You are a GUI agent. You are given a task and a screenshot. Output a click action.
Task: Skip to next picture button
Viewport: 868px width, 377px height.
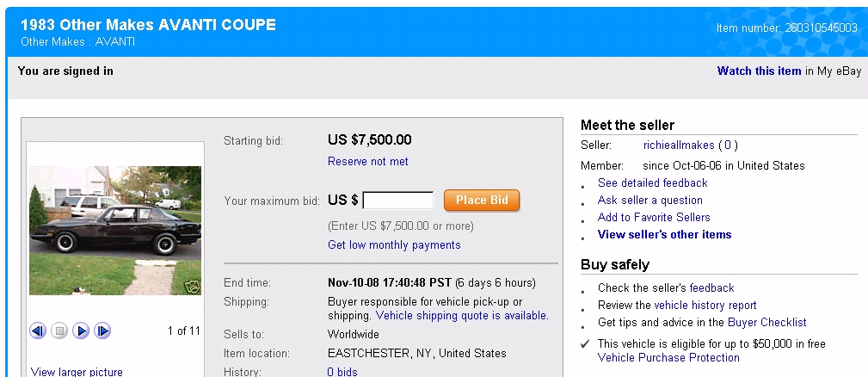pyautogui.click(x=102, y=331)
